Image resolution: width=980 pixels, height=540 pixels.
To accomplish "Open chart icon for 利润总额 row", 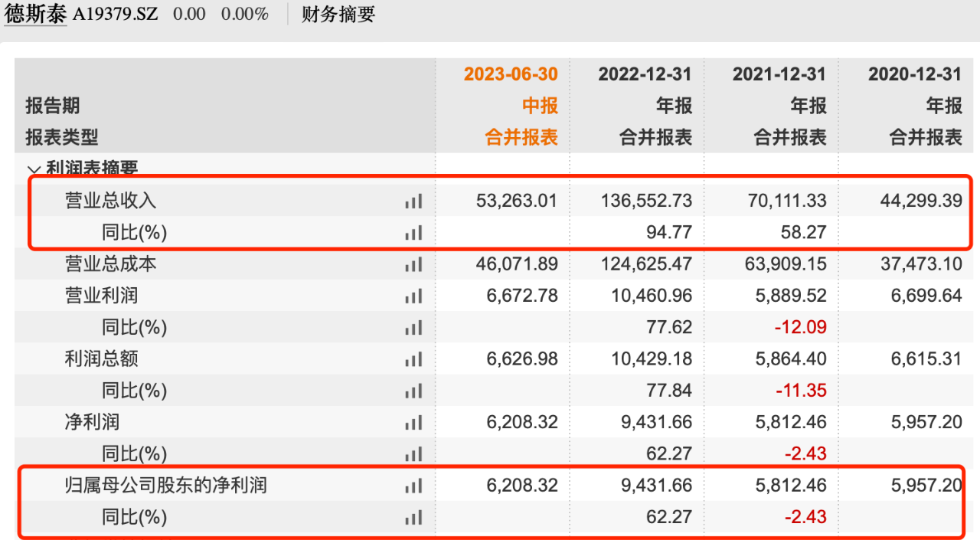I will pyautogui.click(x=413, y=359).
